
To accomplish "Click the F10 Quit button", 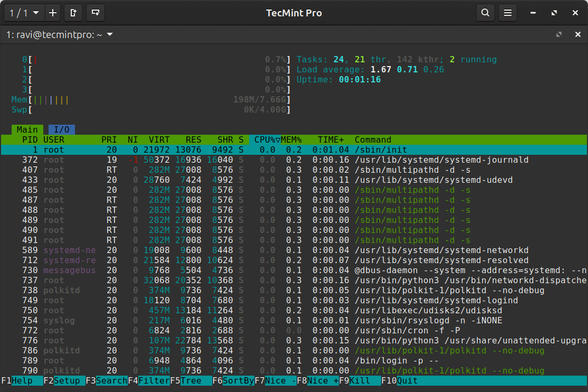I will point(406,381).
